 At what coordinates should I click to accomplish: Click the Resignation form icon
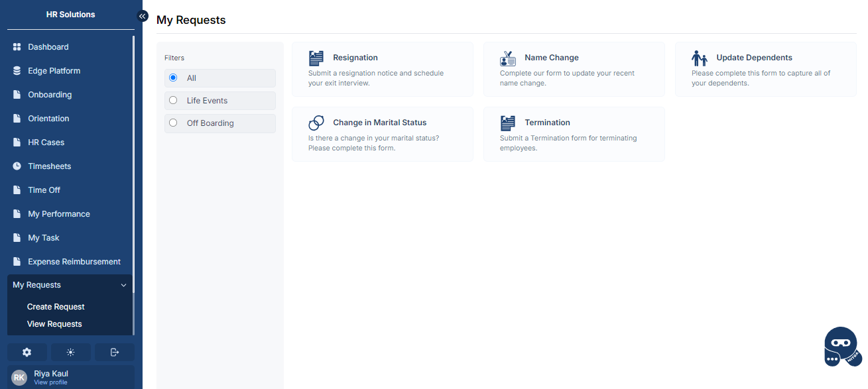316,58
